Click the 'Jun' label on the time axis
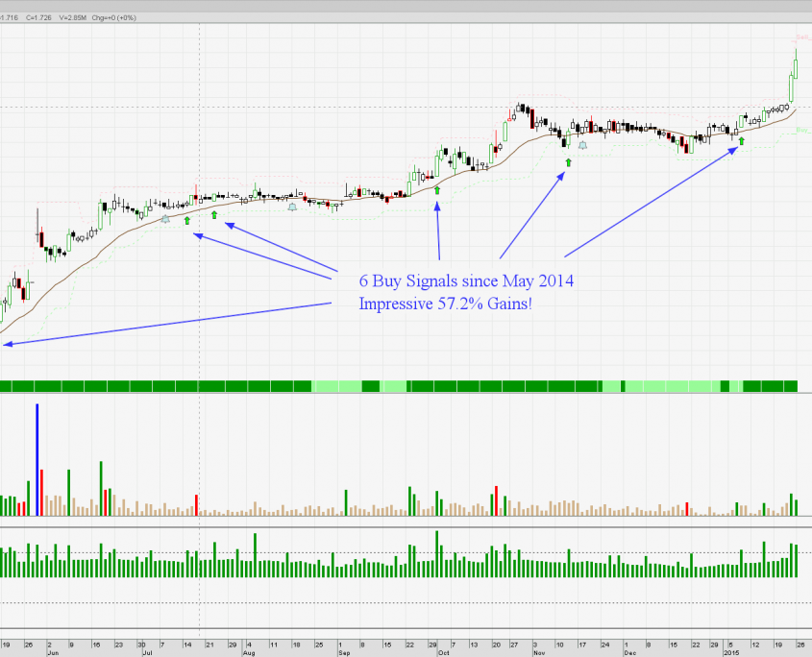This screenshot has width=812, height=657. click(51, 652)
